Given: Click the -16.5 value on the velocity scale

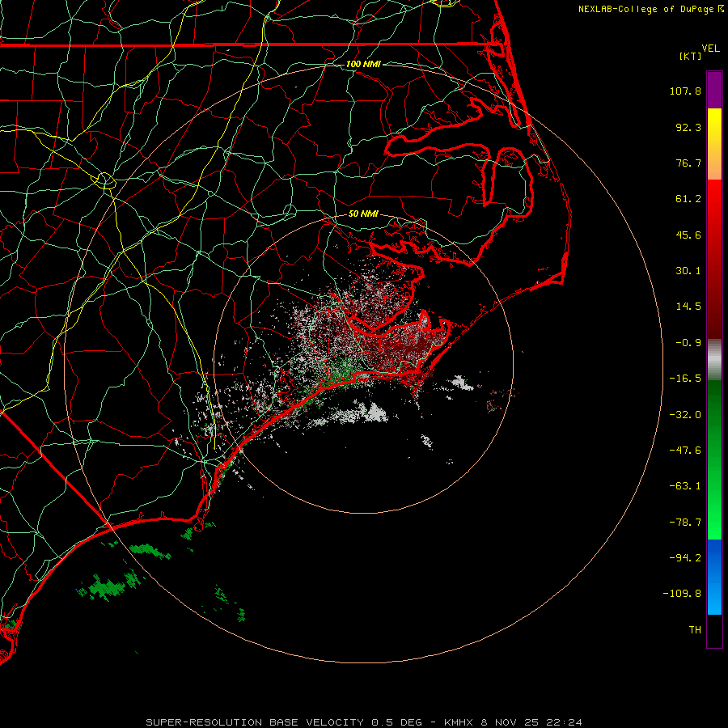Looking at the screenshot, I should click(685, 379).
